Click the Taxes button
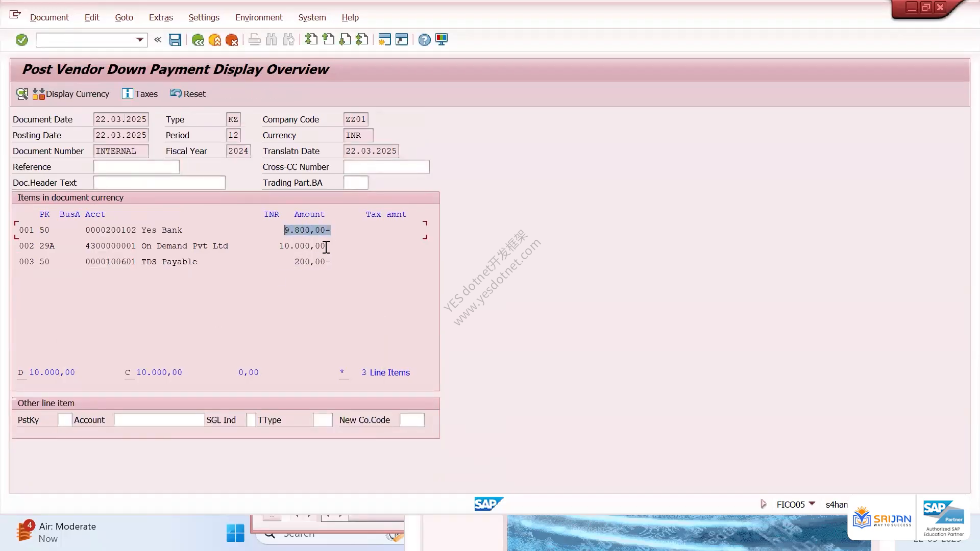 pos(140,94)
